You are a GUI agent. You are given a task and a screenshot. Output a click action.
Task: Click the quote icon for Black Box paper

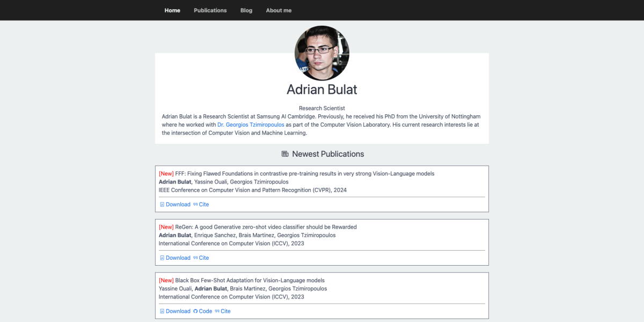217,311
